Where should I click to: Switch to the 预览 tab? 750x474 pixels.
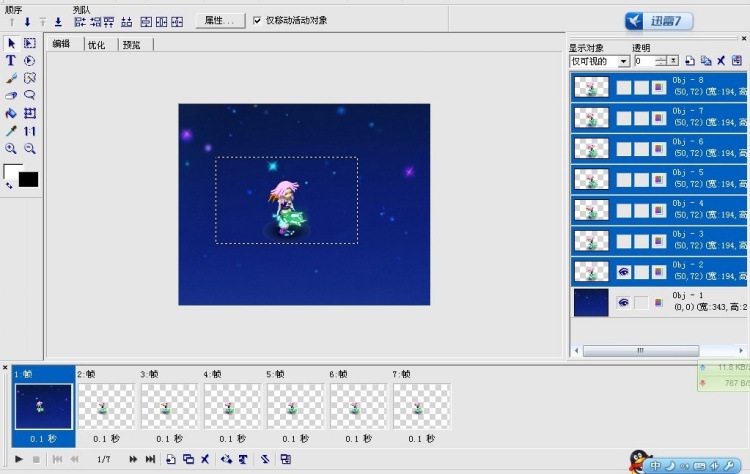132,44
